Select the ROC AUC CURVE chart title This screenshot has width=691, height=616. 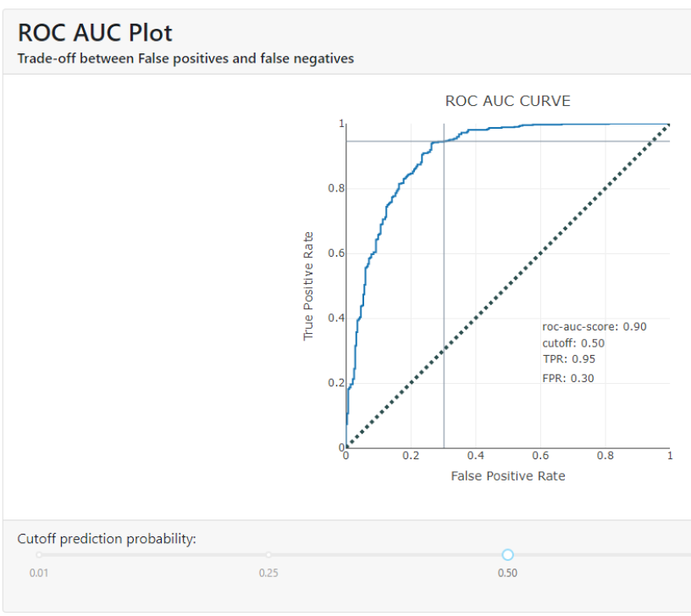[x=506, y=100]
